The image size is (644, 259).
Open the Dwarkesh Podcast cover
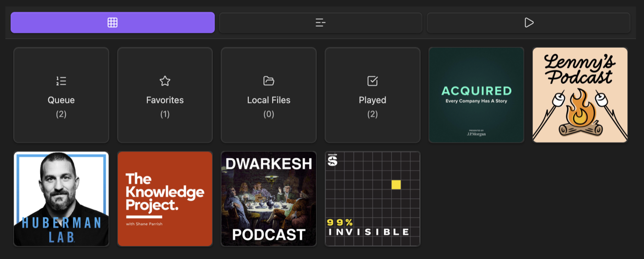click(x=269, y=199)
